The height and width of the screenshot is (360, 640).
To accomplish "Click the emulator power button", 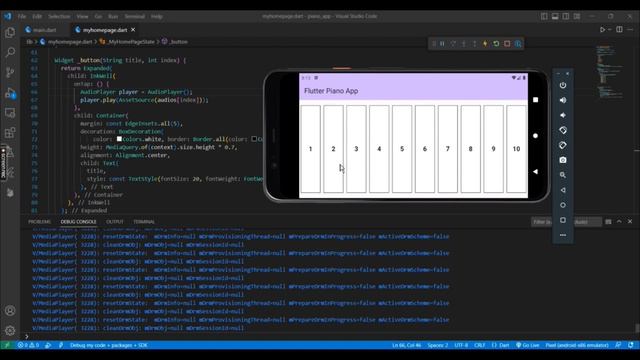I will 563,85.
